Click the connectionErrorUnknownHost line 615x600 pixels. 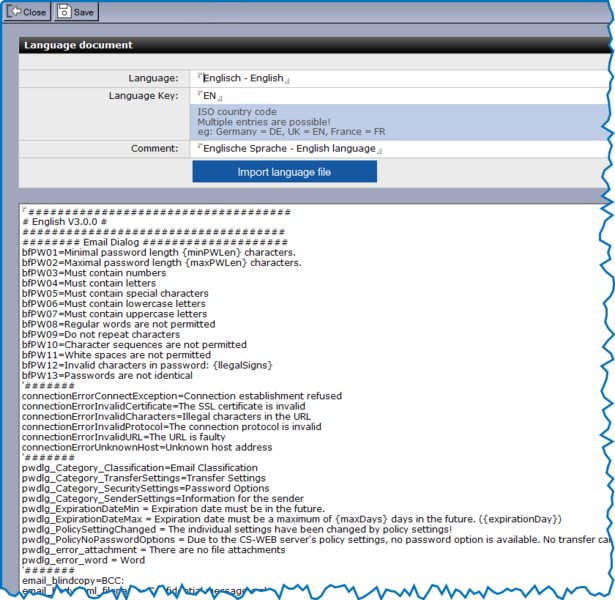146,447
